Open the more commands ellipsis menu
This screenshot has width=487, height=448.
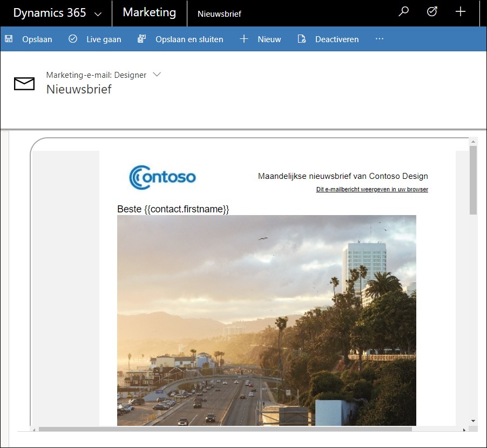380,39
